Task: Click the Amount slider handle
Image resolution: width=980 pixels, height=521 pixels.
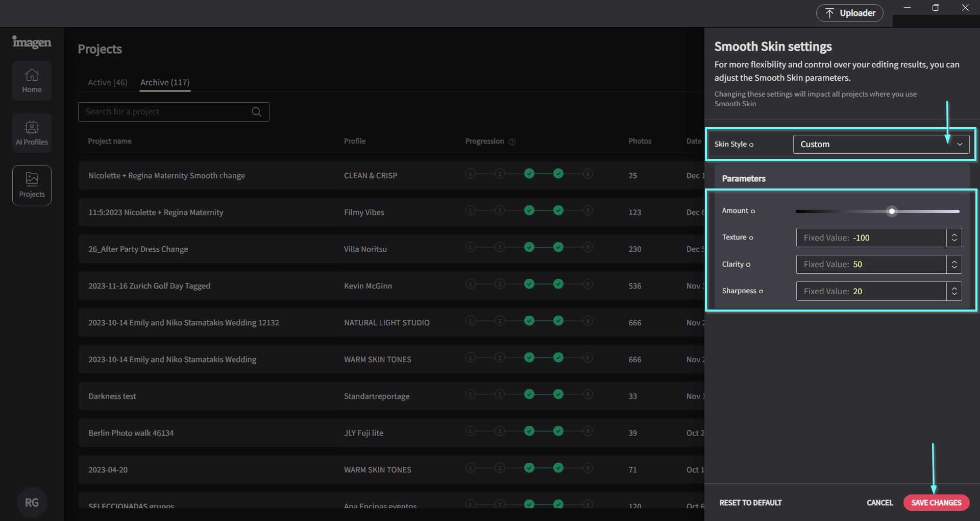Action: (x=892, y=211)
